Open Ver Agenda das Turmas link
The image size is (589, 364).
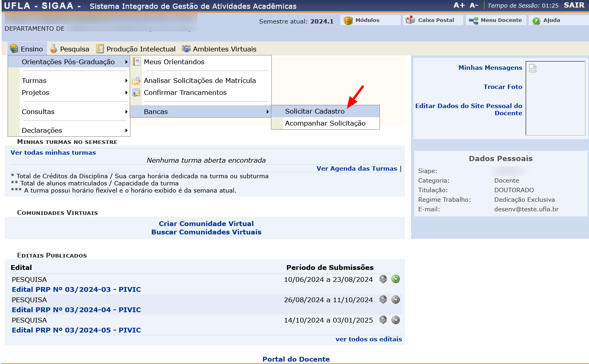pos(357,169)
